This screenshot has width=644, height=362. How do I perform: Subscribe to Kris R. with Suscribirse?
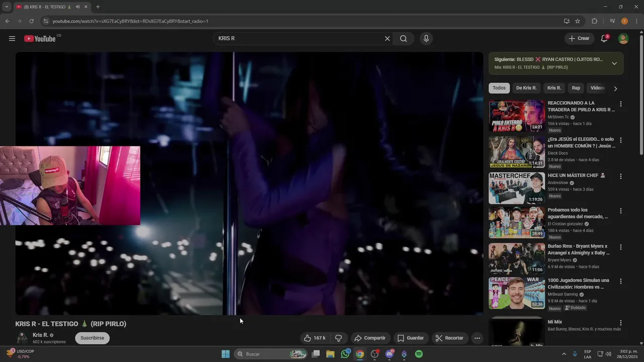coord(92,338)
